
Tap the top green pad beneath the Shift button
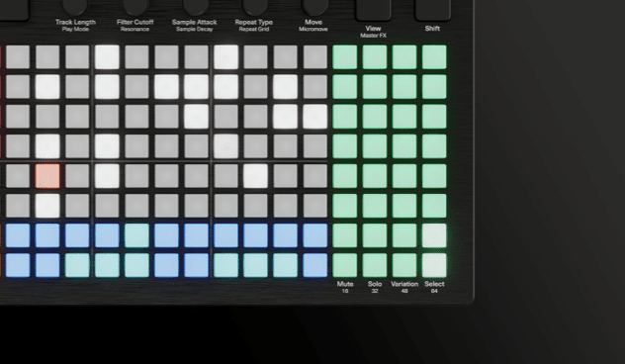click(434, 57)
